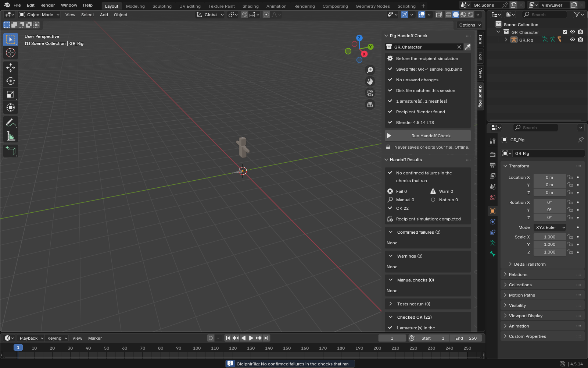Activate the Move tool
This screenshot has width=588, height=368.
(x=11, y=67)
